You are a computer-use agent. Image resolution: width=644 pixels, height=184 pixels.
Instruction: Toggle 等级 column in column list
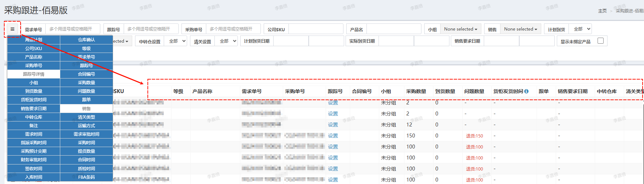click(86, 48)
